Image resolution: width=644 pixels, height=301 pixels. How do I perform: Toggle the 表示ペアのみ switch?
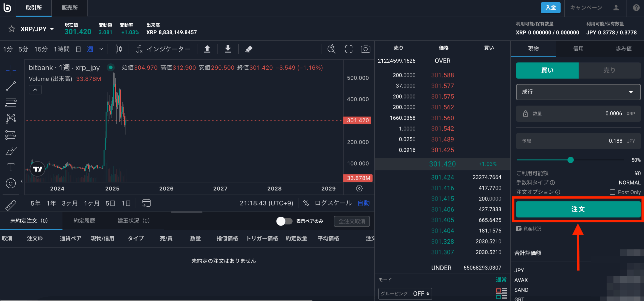pyautogui.click(x=284, y=221)
